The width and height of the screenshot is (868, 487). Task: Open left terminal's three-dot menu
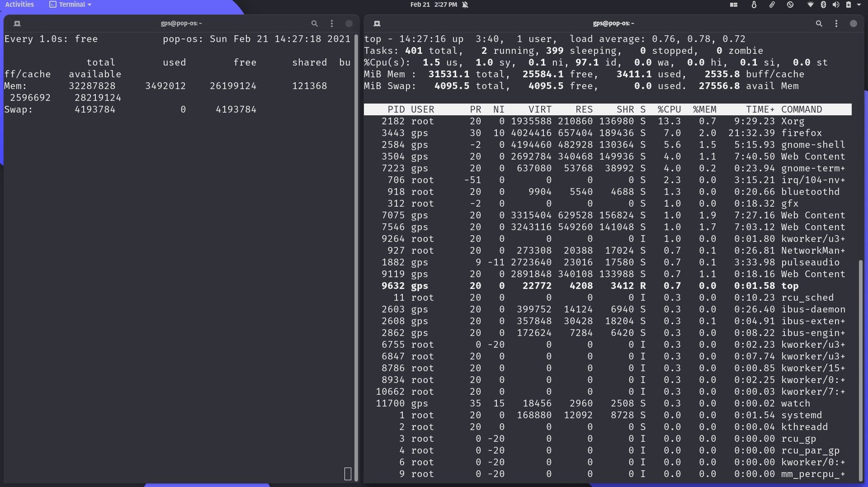point(332,24)
